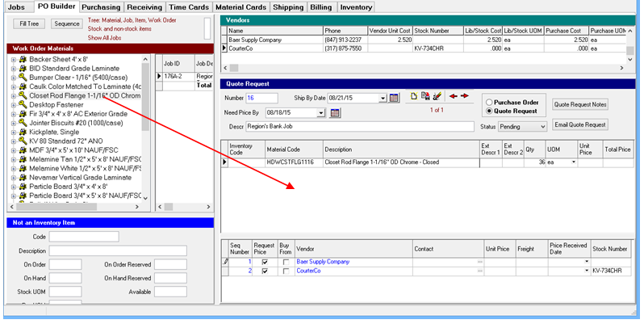Click the key icon beside Desktop Fastener
644x324 pixels.
pos(23,106)
